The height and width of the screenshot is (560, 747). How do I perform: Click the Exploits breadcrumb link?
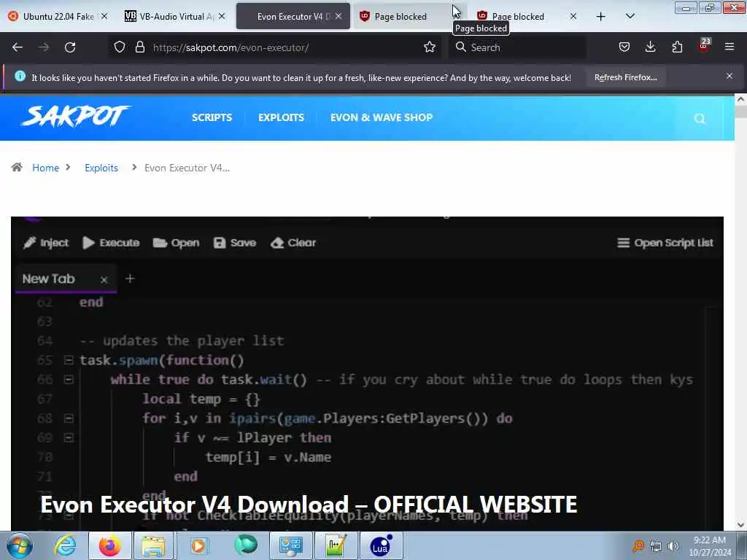[x=101, y=168]
